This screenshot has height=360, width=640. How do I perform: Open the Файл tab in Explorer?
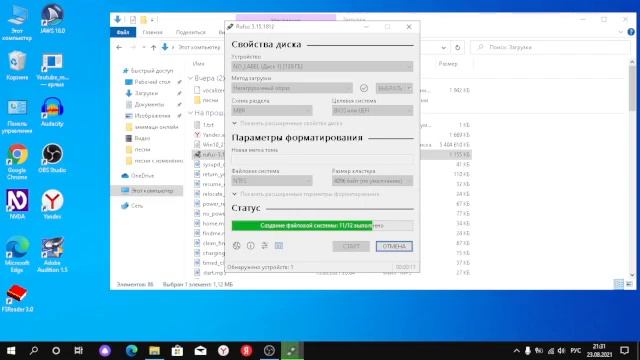(x=123, y=32)
